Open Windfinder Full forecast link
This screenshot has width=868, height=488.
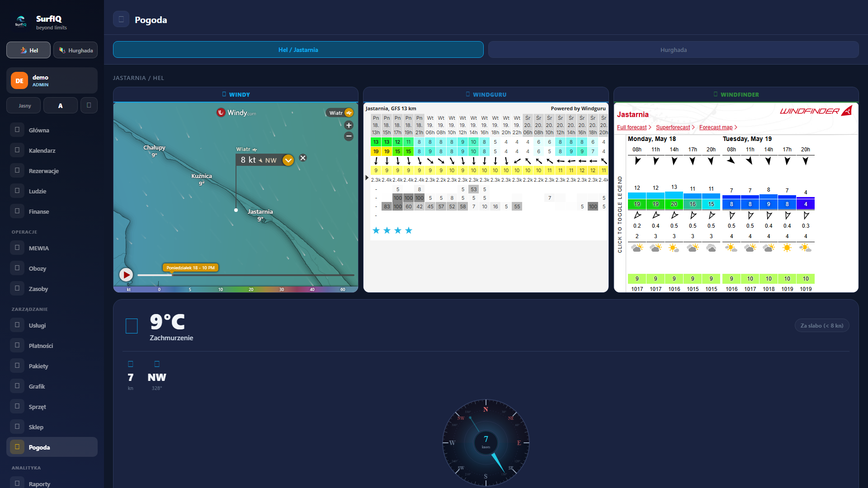pyautogui.click(x=634, y=127)
